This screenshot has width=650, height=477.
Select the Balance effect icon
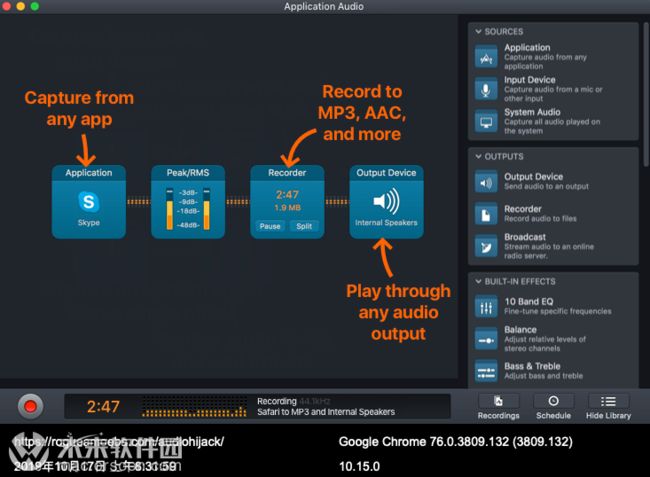tap(486, 339)
